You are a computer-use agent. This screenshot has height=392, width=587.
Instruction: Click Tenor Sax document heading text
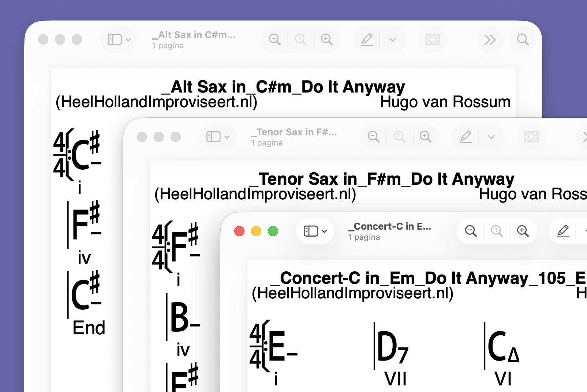[x=382, y=180]
